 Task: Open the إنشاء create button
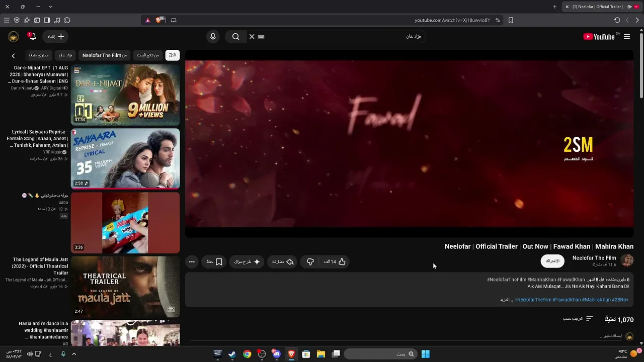click(56, 37)
